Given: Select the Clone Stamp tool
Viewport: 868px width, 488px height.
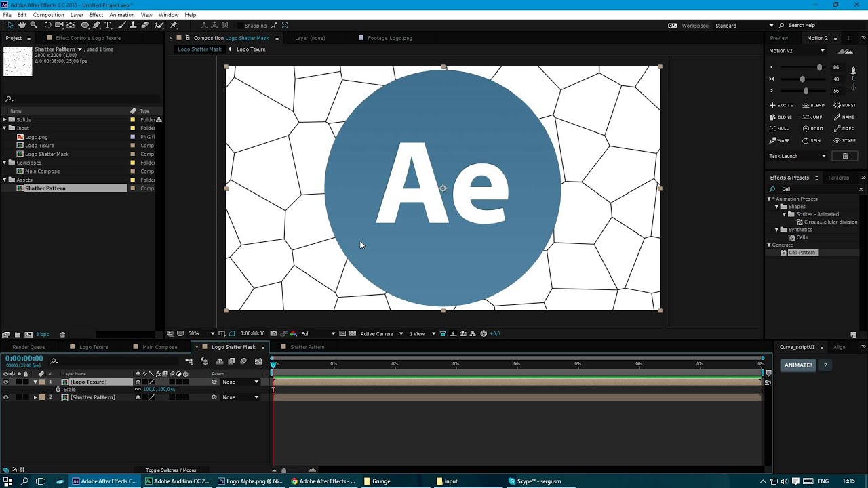Looking at the screenshot, I should [x=133, y=25].
